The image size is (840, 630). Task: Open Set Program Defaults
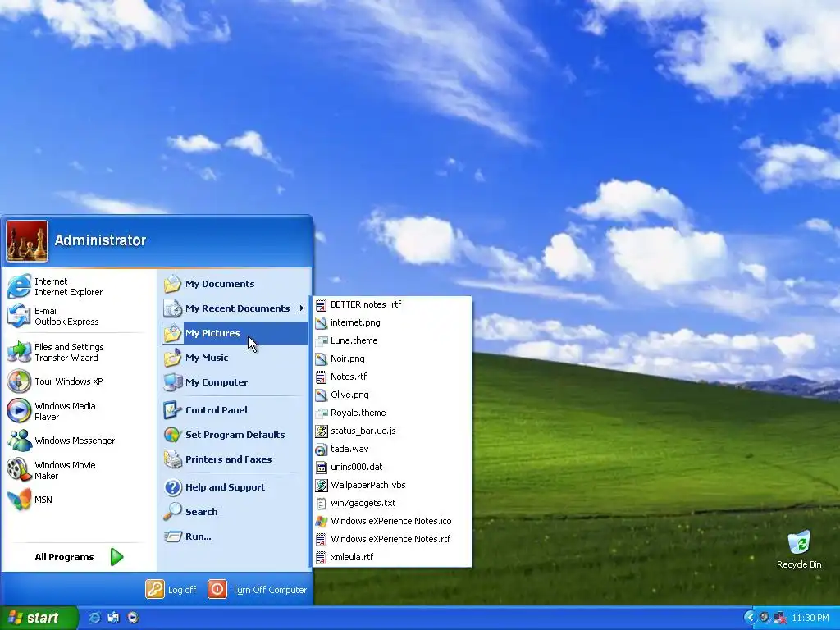click(x=234, y=435)
